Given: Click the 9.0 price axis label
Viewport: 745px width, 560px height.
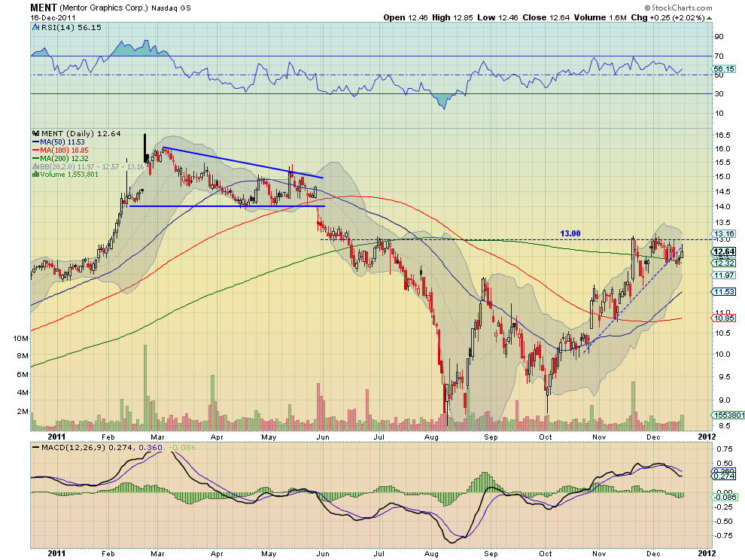Looking at the screenshot, I should (724, 400).
